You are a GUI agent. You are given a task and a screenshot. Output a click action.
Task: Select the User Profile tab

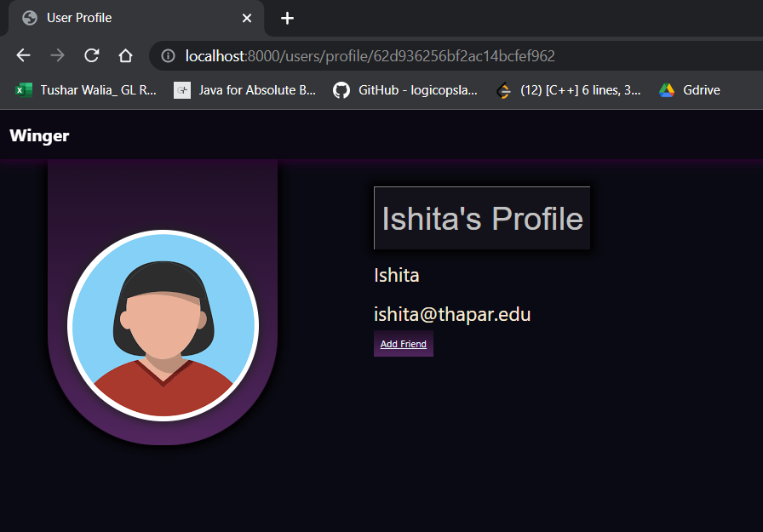[81, 18]
